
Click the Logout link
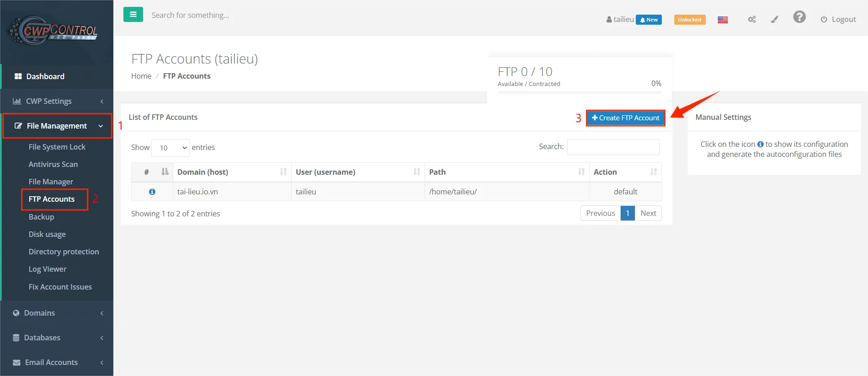point(838,19)
